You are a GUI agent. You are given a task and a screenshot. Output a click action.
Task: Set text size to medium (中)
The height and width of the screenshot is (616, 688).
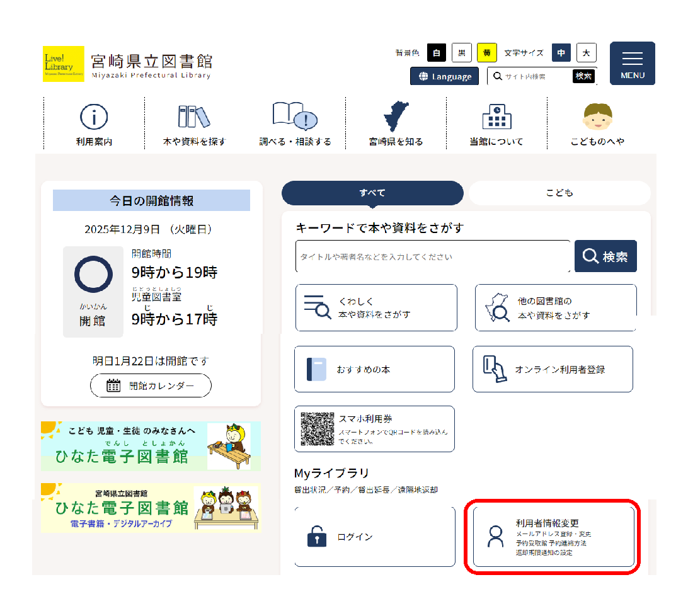561,53
